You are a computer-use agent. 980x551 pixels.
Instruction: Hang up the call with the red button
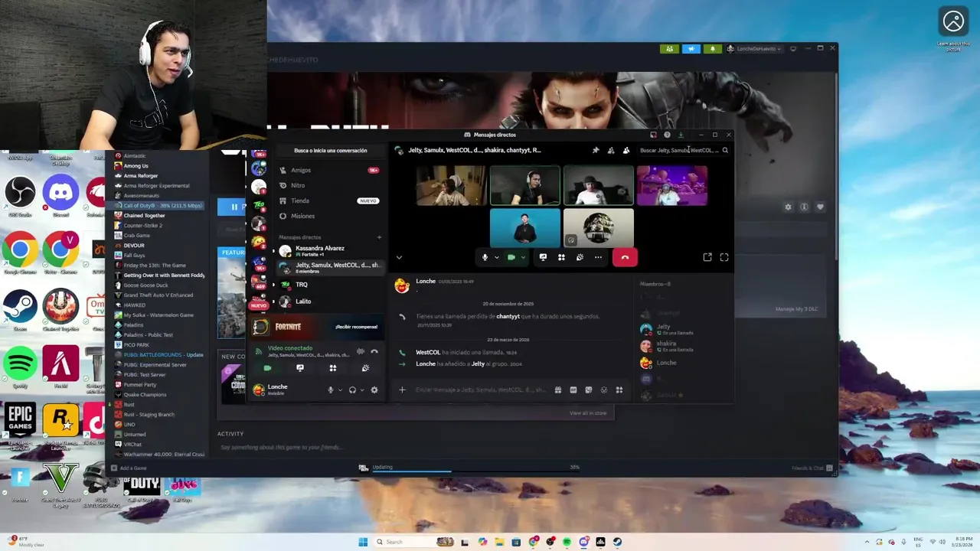coord(625,257)
